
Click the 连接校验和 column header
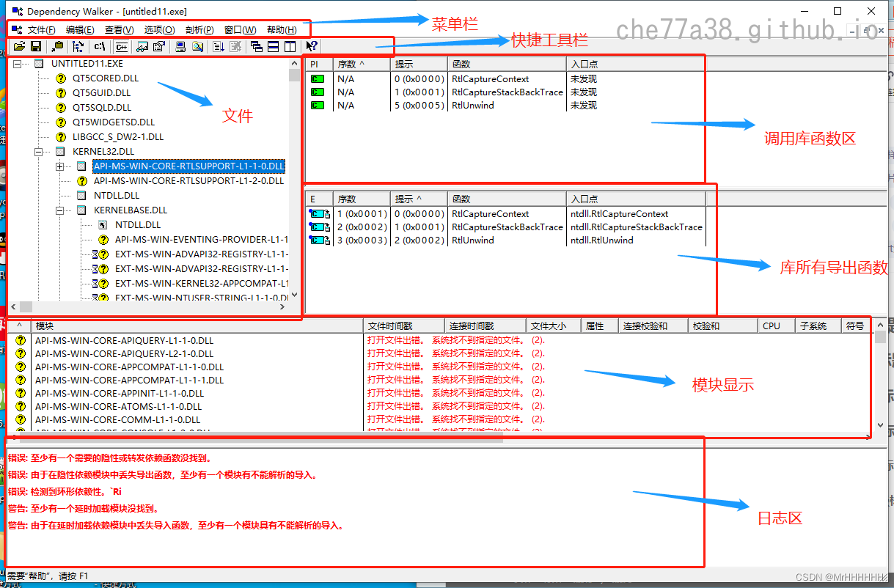click(653, 326)
